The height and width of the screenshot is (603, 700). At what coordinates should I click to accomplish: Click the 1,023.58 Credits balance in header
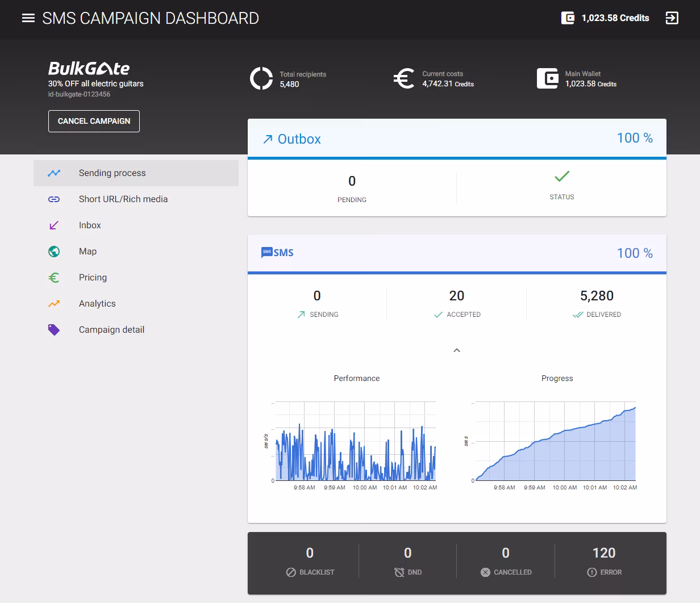[615, 18]
